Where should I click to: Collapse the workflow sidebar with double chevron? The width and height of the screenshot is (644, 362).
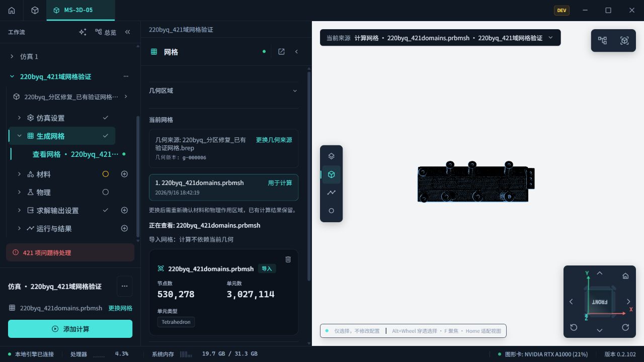[128, 32]
